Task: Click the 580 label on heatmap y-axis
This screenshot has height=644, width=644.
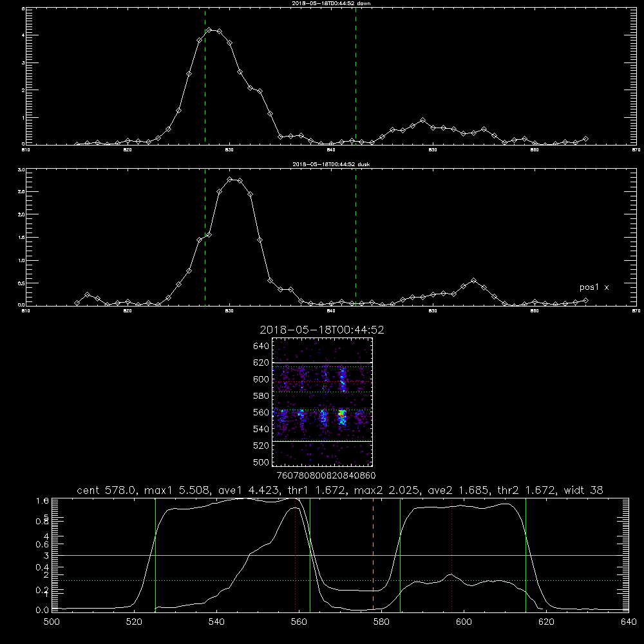Action: point(261,396)
